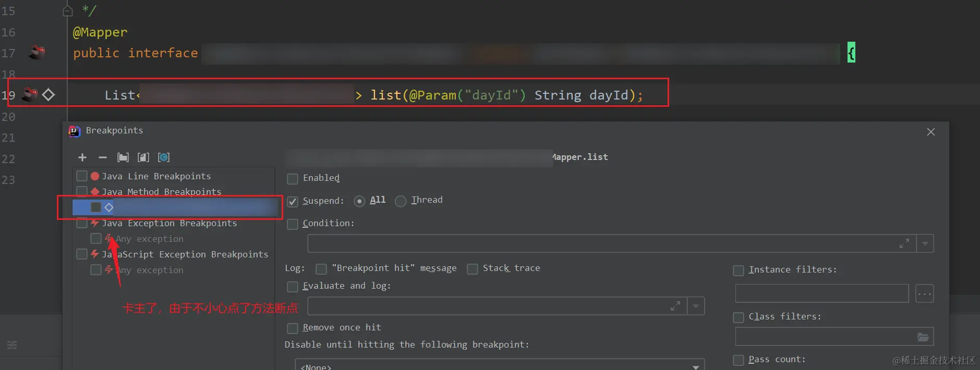Screen dimensions: 980x370
Task: Click the bottom-left tool window icon
Action: 11,345
